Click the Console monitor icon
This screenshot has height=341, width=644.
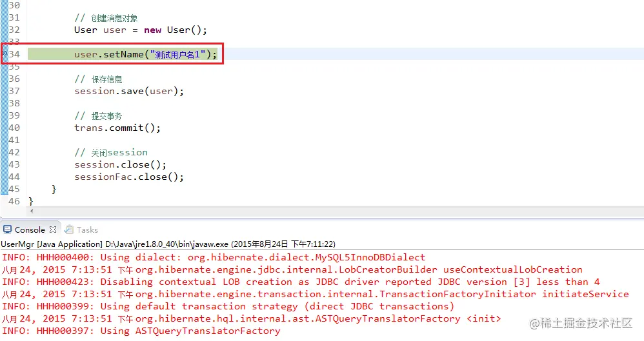pyautogui.click(x=7, y=229)
